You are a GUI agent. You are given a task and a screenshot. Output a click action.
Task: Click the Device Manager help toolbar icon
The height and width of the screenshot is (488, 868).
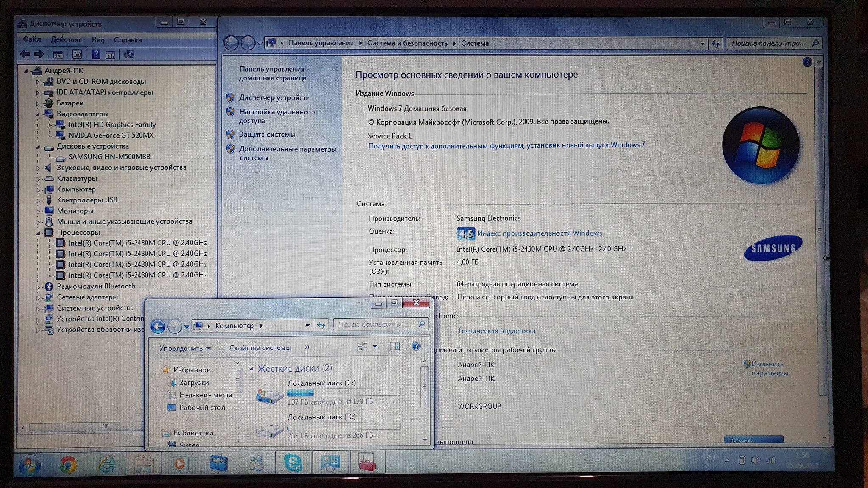(x=96, y=54)
